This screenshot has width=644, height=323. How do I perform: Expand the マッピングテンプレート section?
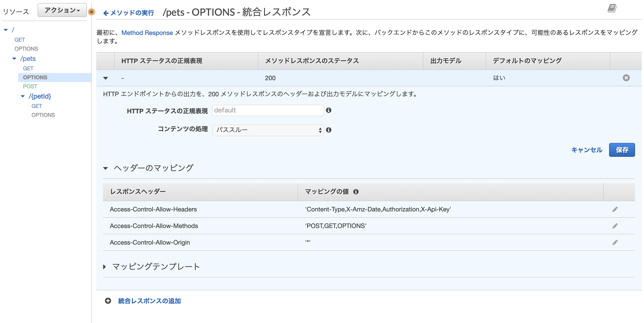pyautogui.click(x=104, y=267)
